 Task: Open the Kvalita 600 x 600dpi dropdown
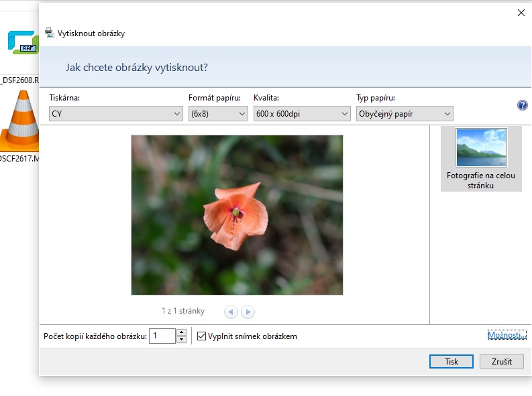pyautogui.click(x=302, y=114)
